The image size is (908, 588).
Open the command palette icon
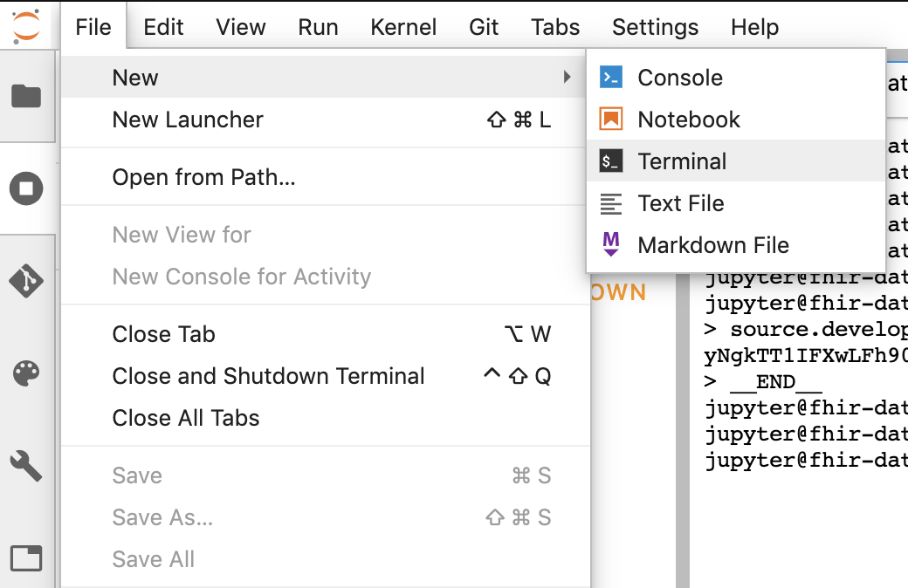(x=26, y=374)
